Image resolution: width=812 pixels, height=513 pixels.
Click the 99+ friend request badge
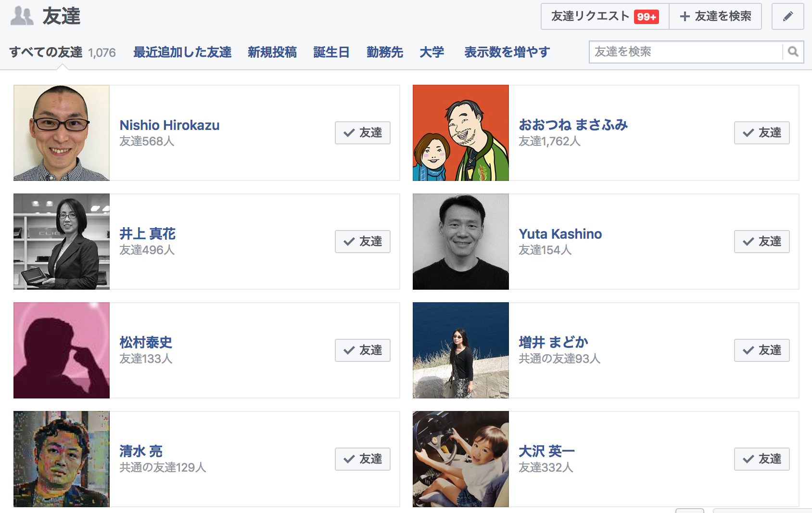[647, 17]
